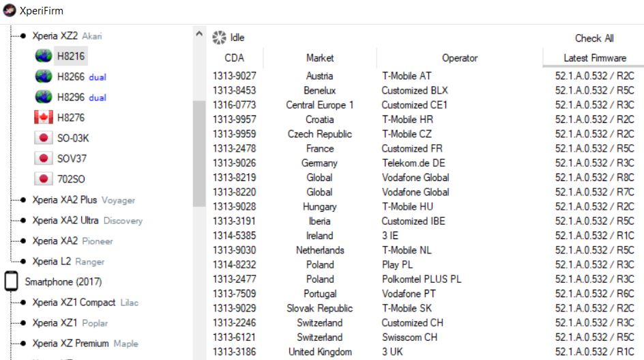Sort by the Latest Firmware column header

(x=594, y=58)
